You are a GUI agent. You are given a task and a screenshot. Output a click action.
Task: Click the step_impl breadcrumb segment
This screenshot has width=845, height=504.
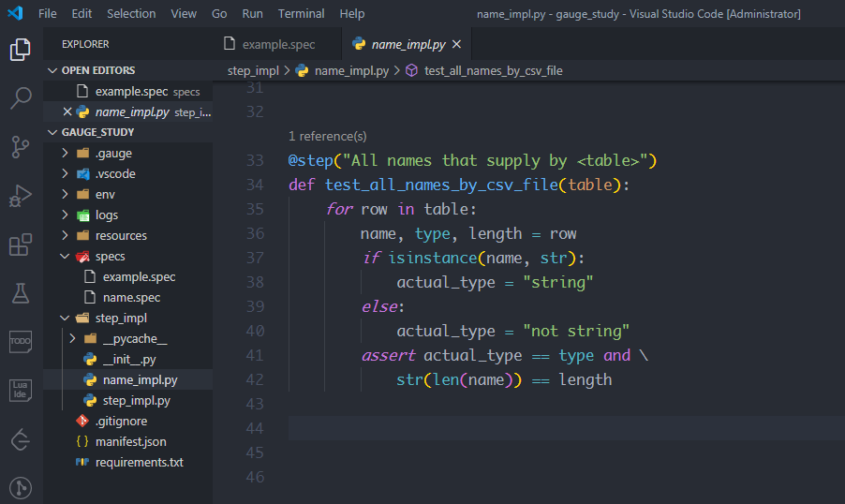tap(253, 70)
